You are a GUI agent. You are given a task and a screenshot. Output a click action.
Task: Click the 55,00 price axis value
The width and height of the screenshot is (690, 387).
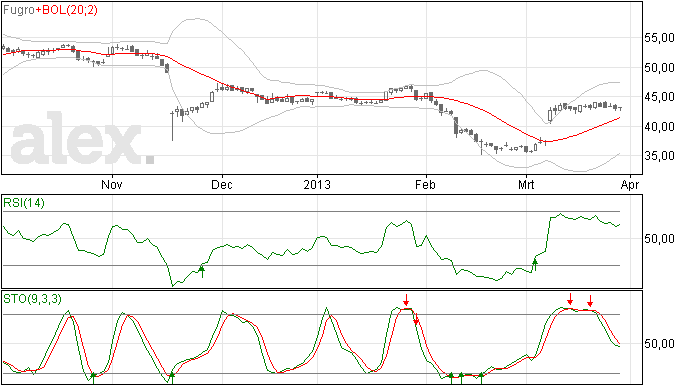coord(659,38)
